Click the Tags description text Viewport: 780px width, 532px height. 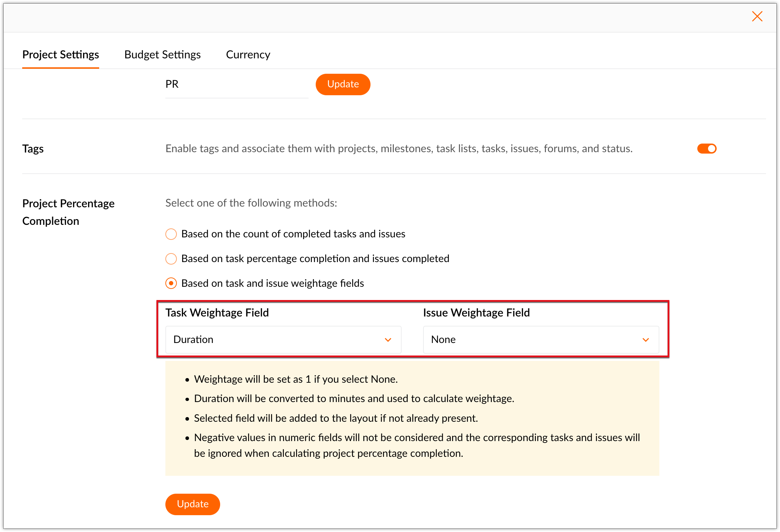(x=399, y=149)
